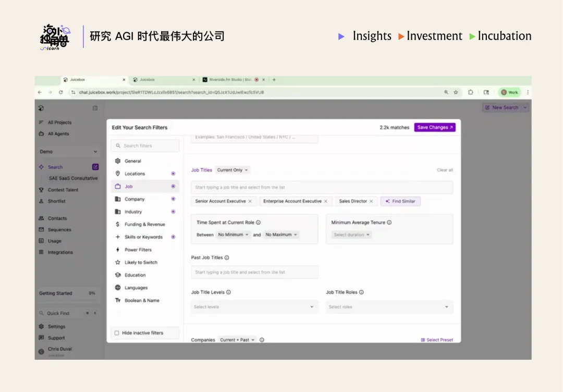Click the Save Changes button
Image resolution: width=563 pixels, height=392 pixels.
(435, 127)
